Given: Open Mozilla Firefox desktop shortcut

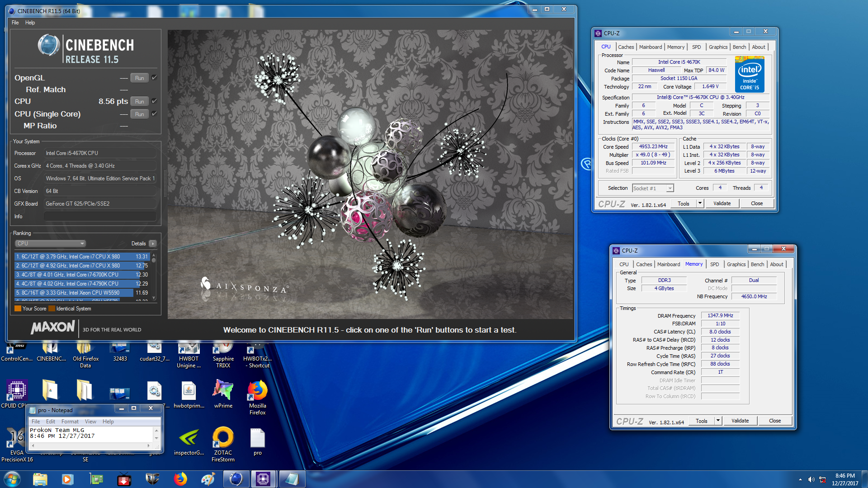Looking at the screenshot, I should 257,397.
